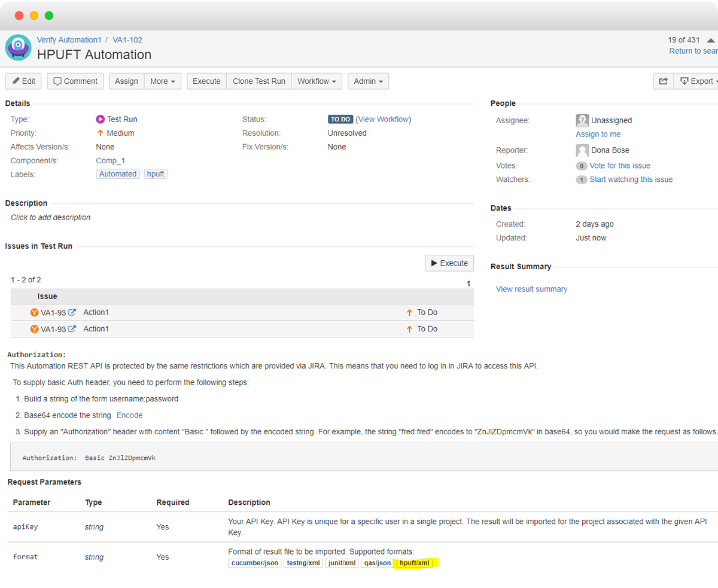
Task: Open the Comp_1 component link
Action: tap(111, 161)
